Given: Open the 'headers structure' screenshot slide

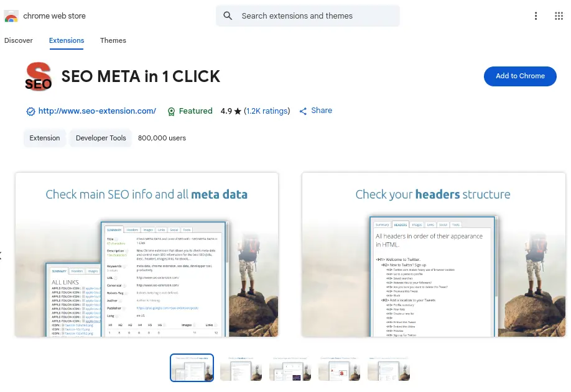Looking at the screenshot, I should 434,255.
